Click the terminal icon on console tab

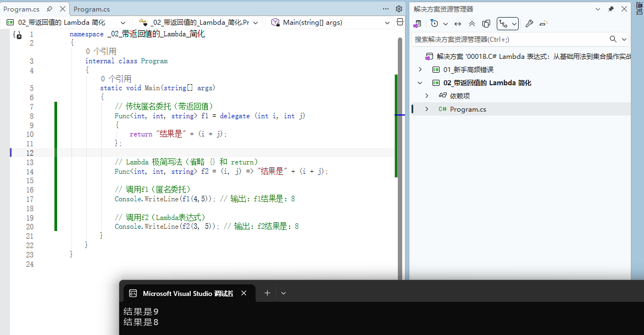point(132,293)
